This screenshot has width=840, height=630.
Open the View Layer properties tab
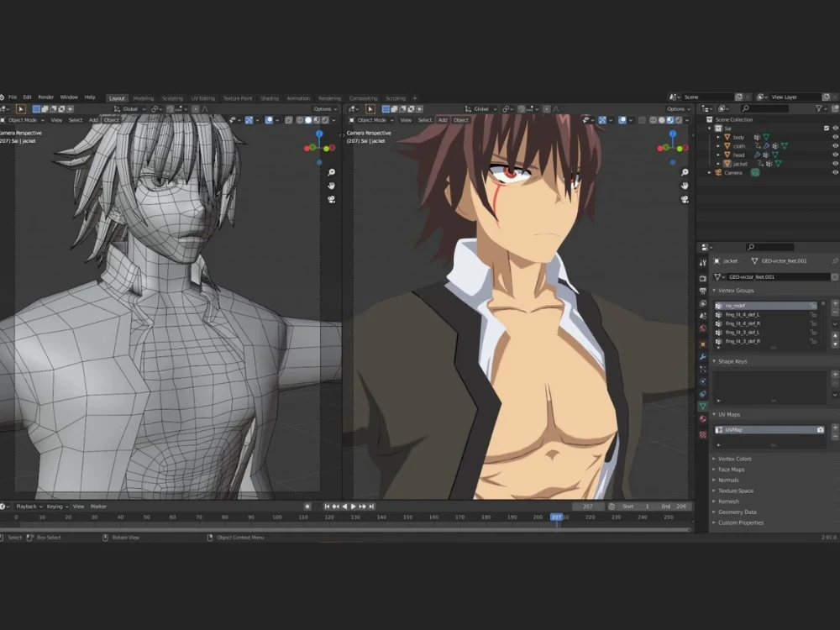[x=703, y=303]
